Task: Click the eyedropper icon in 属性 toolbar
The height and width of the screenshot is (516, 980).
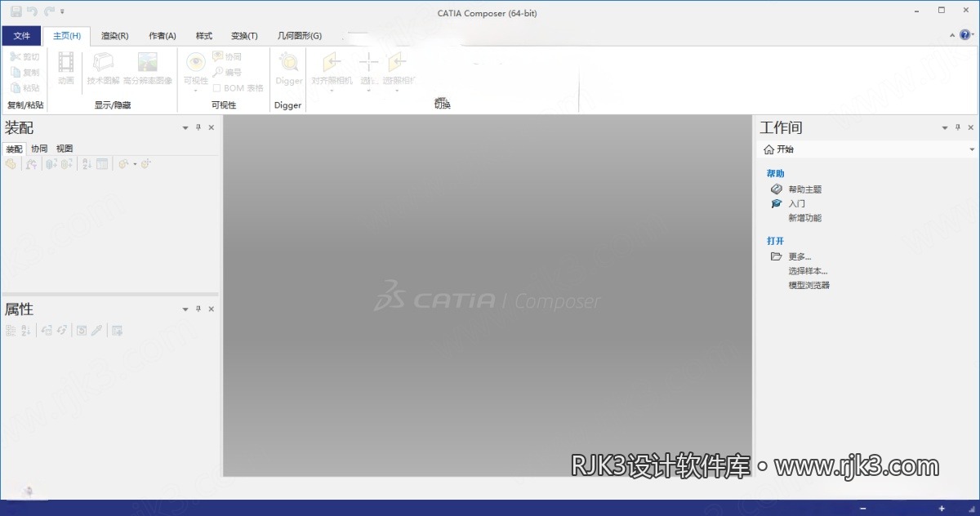Action: coord(96,331)
